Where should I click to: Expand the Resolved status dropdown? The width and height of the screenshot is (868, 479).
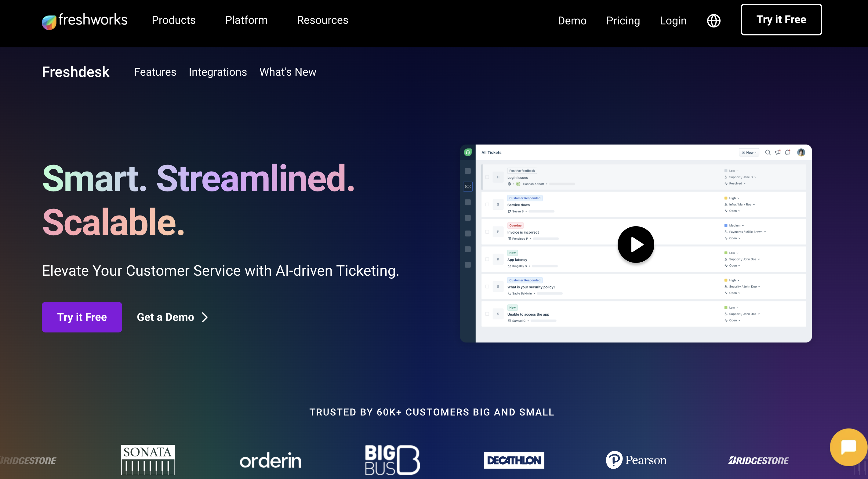tap(735, 183)
